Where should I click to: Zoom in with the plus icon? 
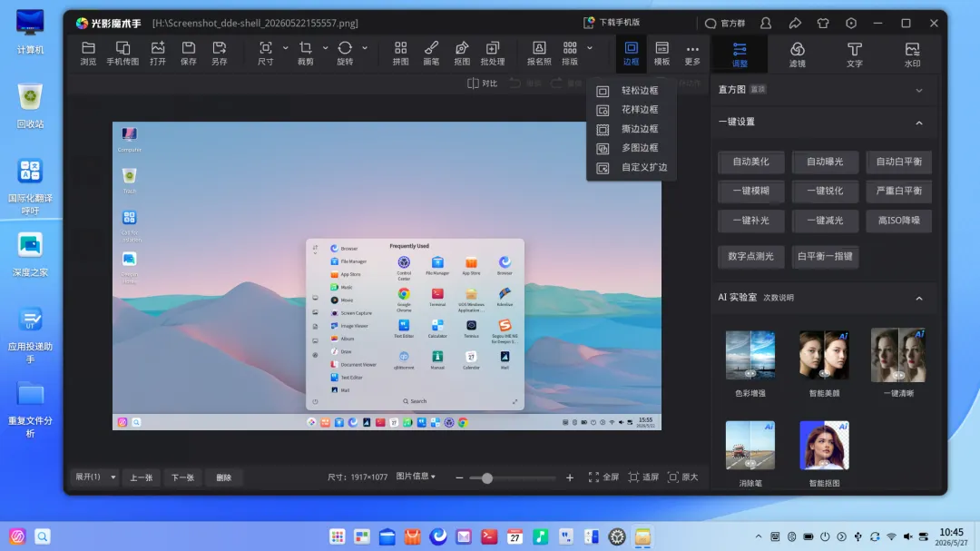pyautogui.click(x=569, y=477)
